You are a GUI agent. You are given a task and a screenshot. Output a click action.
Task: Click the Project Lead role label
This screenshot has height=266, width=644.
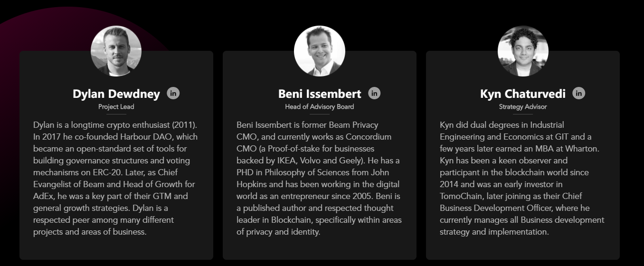(x=116, y=107)
